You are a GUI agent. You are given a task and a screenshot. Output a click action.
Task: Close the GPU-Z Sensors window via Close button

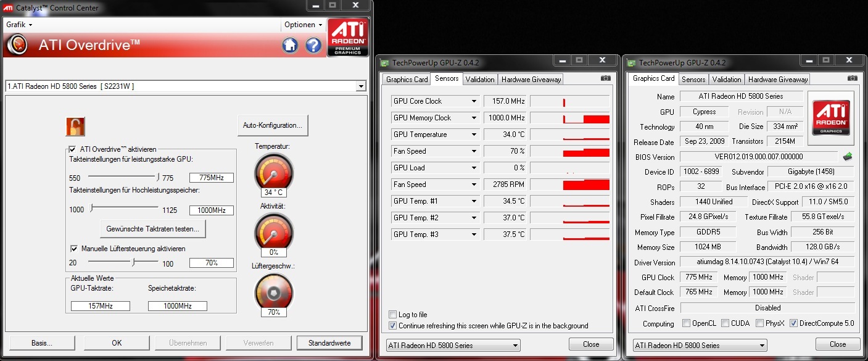coord(591,344)
